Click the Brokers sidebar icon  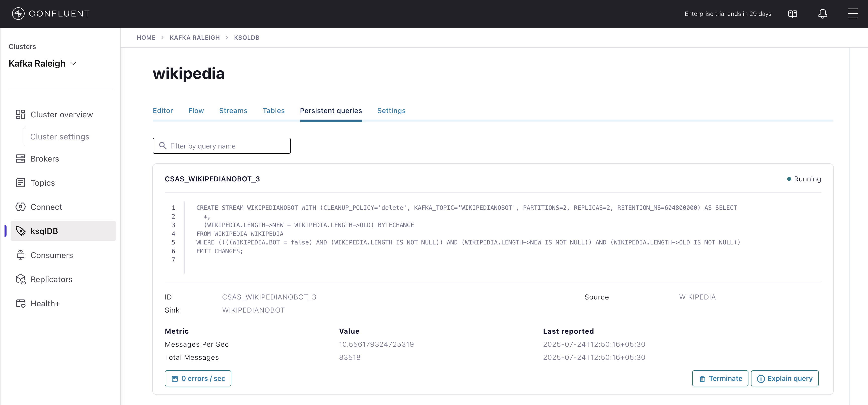click(x=21, y=159)
